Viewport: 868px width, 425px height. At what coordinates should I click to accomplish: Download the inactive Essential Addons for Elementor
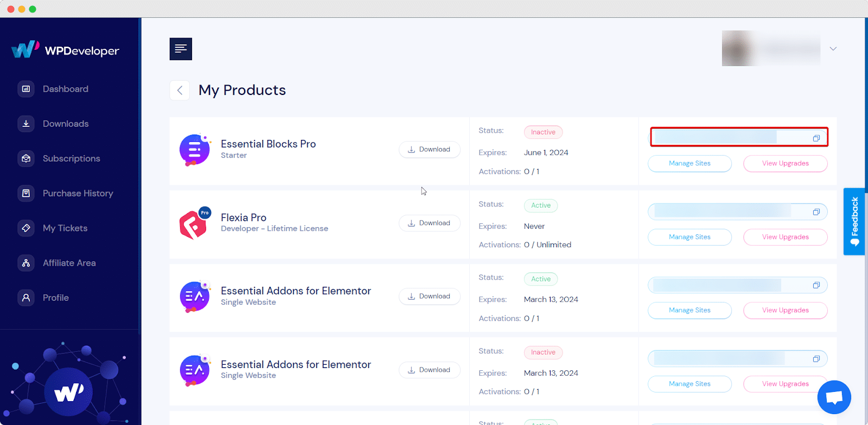(x=430, y=370)
